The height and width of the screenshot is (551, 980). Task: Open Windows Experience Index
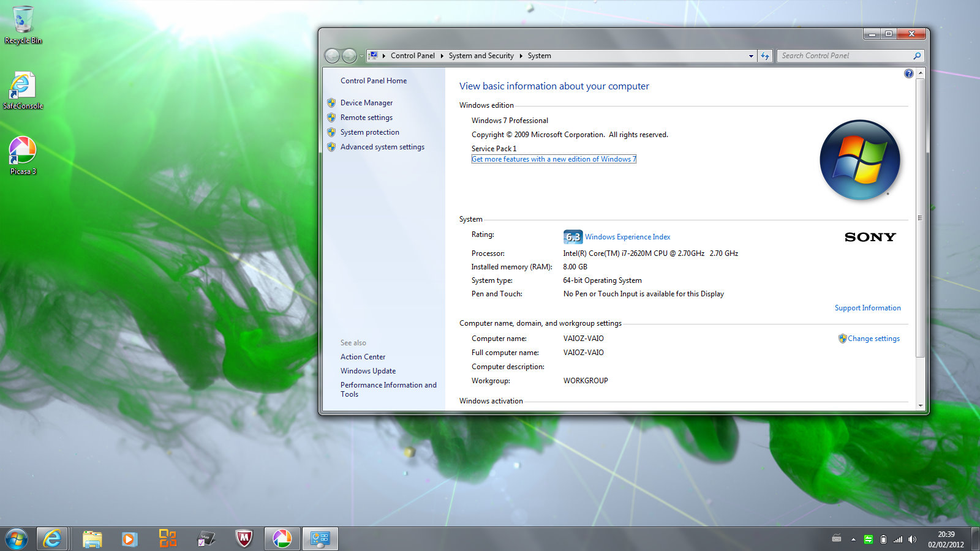coord(627,237)
